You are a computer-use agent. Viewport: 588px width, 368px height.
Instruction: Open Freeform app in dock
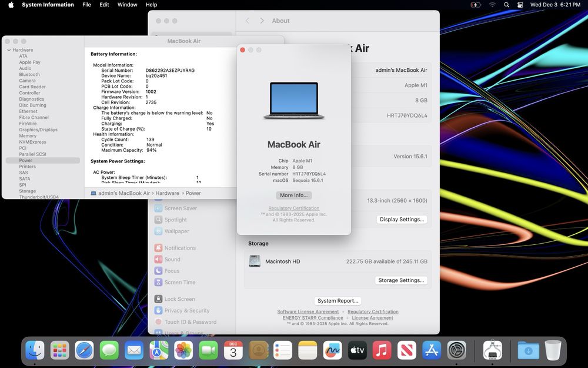coord(332,350)
